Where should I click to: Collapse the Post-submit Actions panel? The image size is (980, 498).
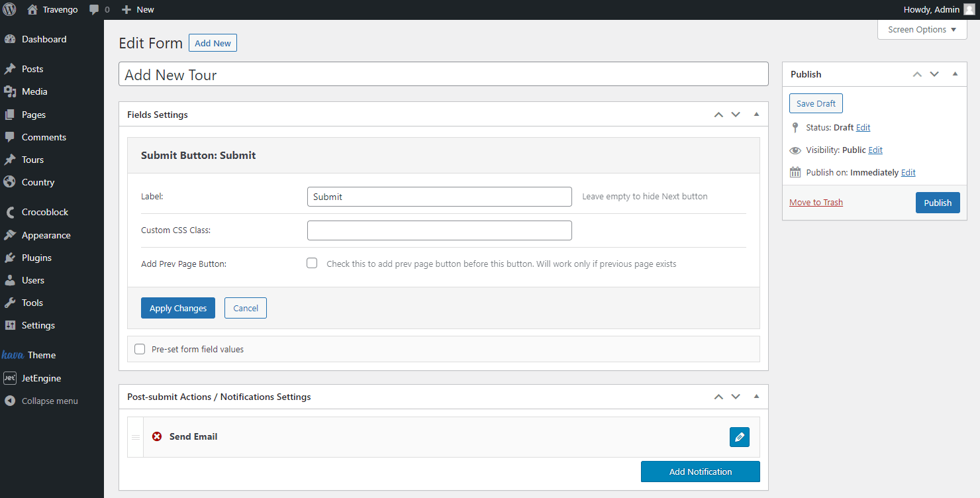click(x=756, y=396)
